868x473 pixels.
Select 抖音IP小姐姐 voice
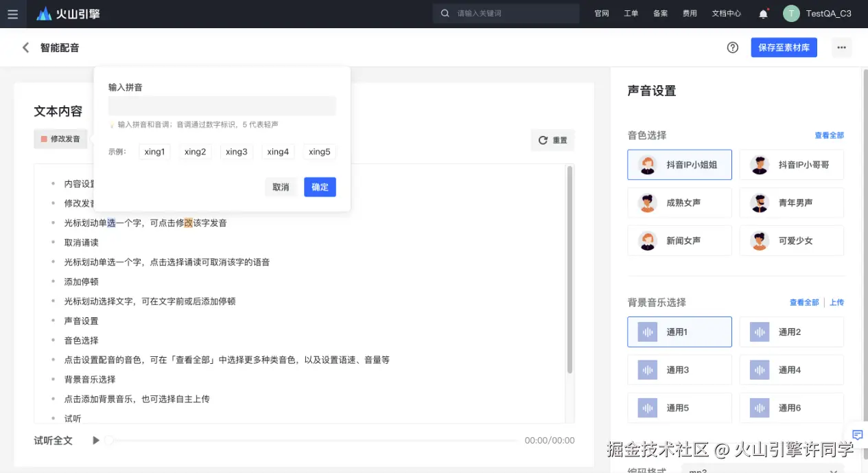tap(679, 165)
